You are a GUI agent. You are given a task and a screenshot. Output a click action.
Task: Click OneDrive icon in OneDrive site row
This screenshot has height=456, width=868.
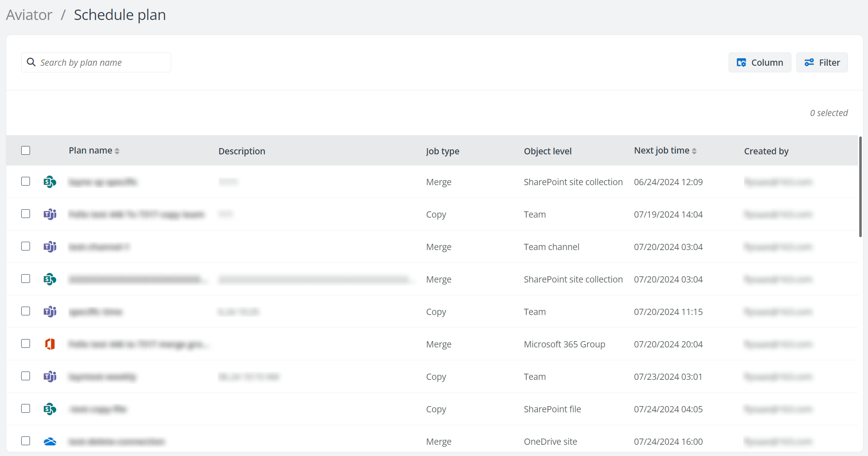click(50, 441)
